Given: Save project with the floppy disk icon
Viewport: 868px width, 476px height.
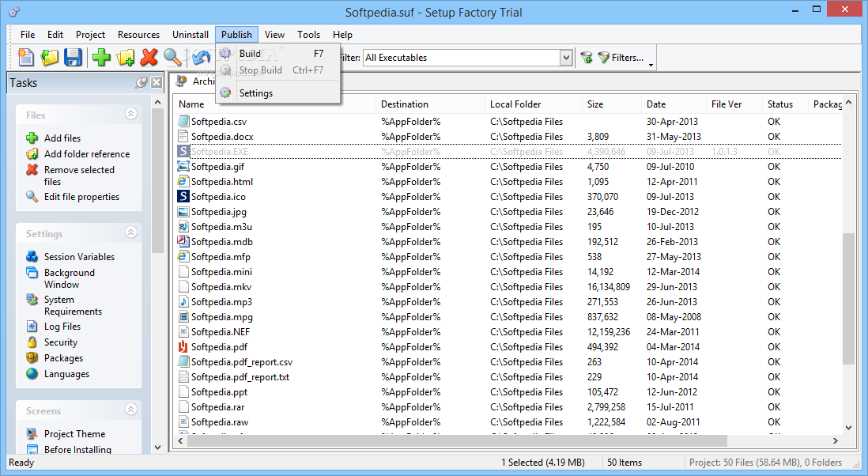Looking at the screenshot, I should click(x=73, y=57).
